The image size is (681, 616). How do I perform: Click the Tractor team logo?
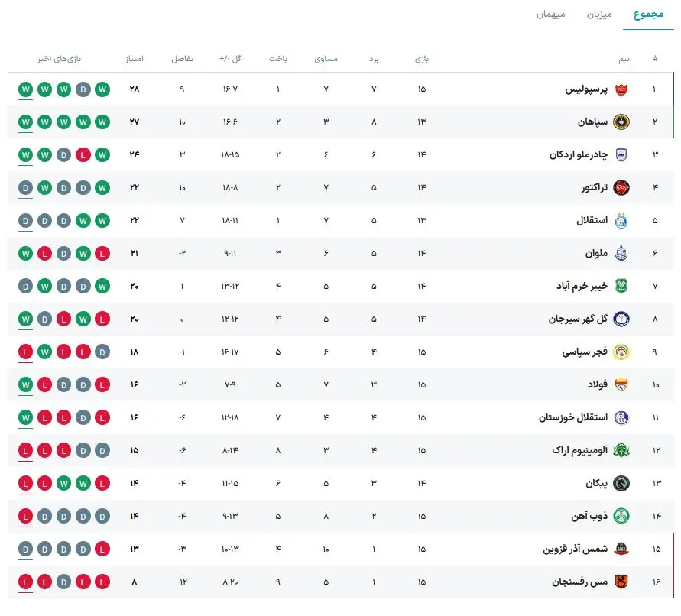coord(621,188)
